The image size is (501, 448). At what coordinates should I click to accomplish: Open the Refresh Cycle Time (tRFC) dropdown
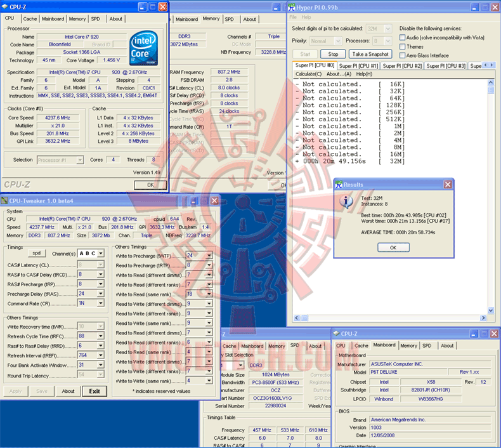101,336
